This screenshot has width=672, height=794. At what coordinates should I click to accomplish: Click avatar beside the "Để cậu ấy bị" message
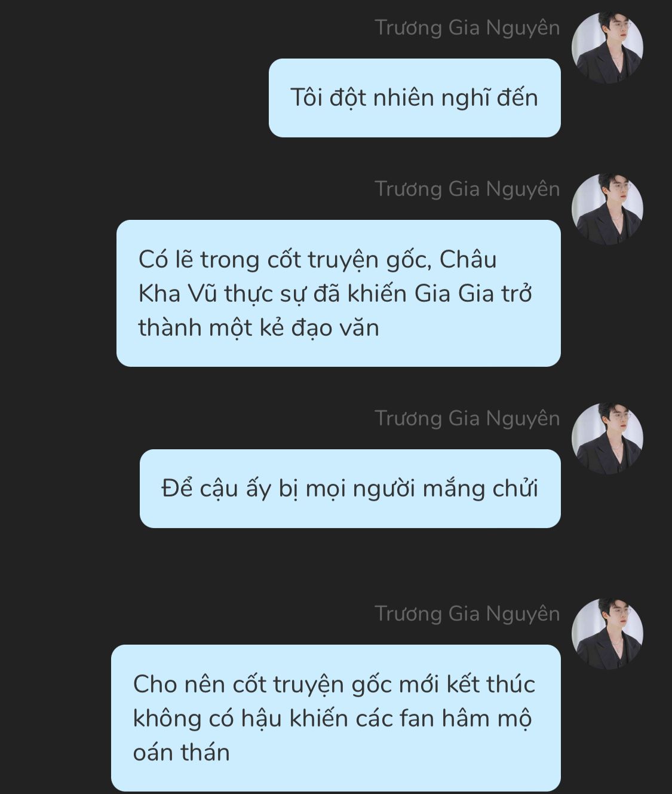607,439
